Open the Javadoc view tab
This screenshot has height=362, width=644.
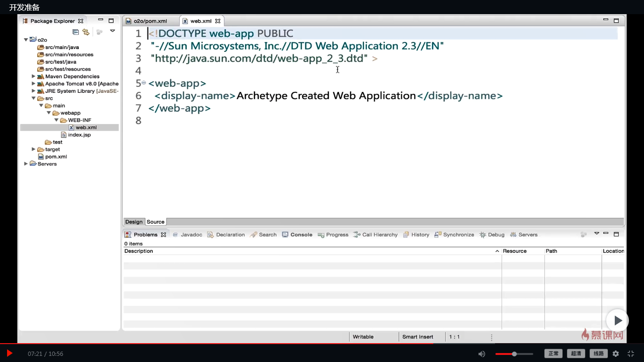[x=187, y=235]
